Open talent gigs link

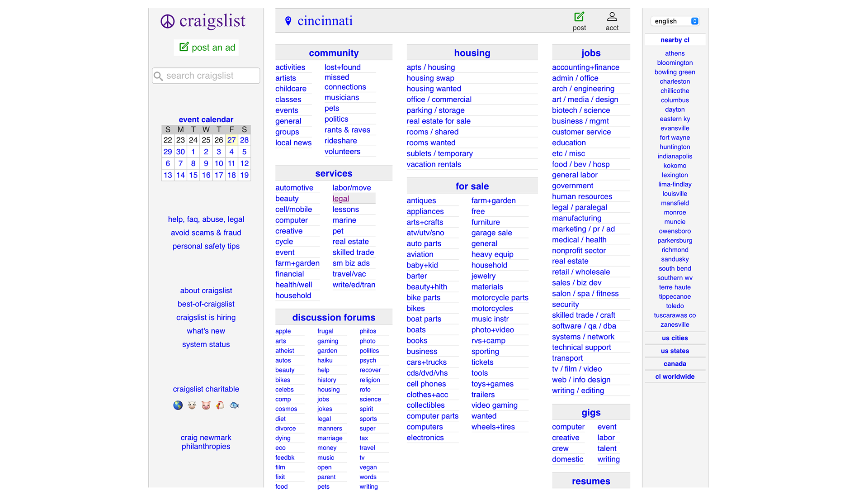pos(607,448)
